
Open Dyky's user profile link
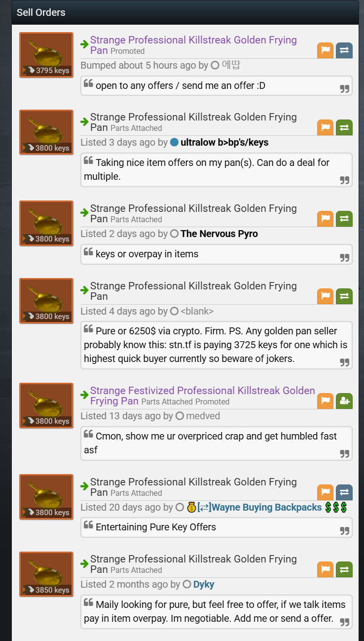204,584
